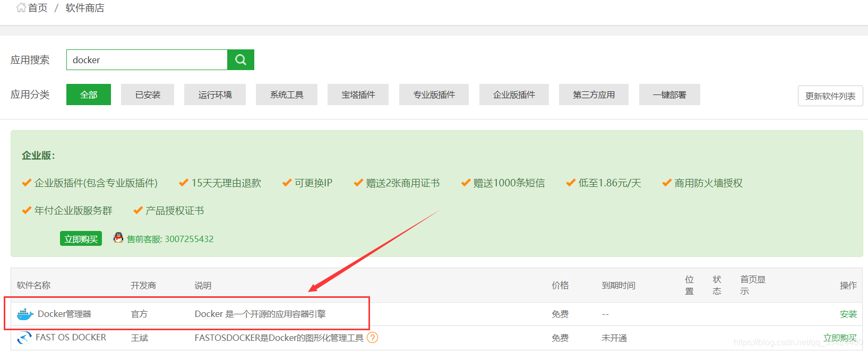The image size is (868, 352).
Task: Click the 价格 column header
Action: click(560, 286)
